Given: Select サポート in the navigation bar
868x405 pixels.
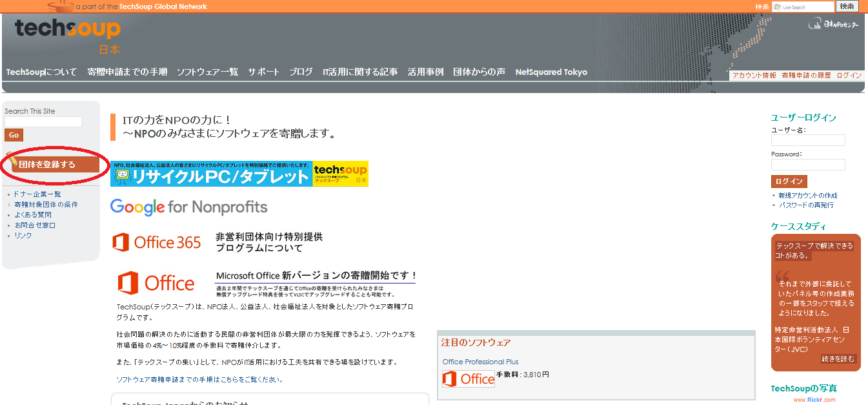Looking at the screenshot, I should pos(264,72).
